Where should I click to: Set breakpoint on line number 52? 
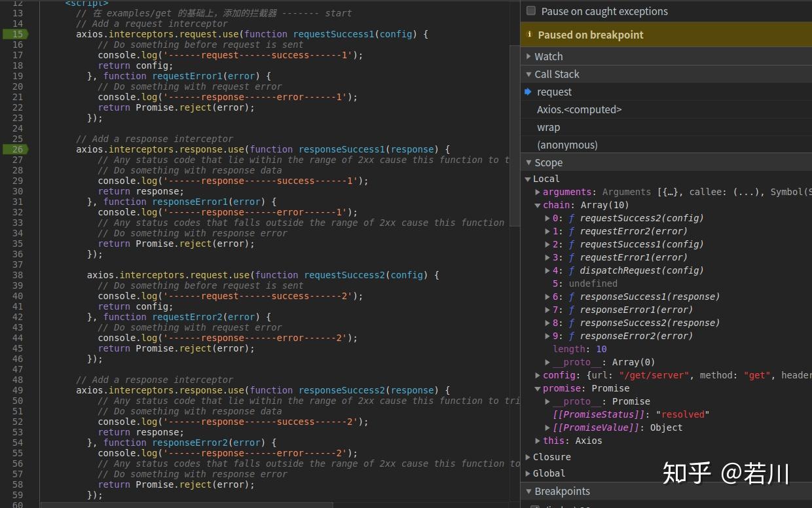17,422
